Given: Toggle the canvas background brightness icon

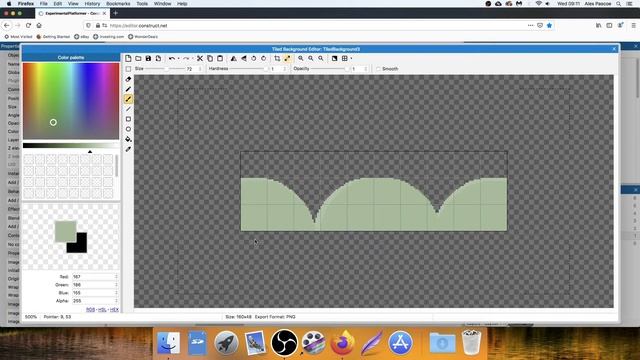Looking at the screenshot, I should [x=334, y=58].
